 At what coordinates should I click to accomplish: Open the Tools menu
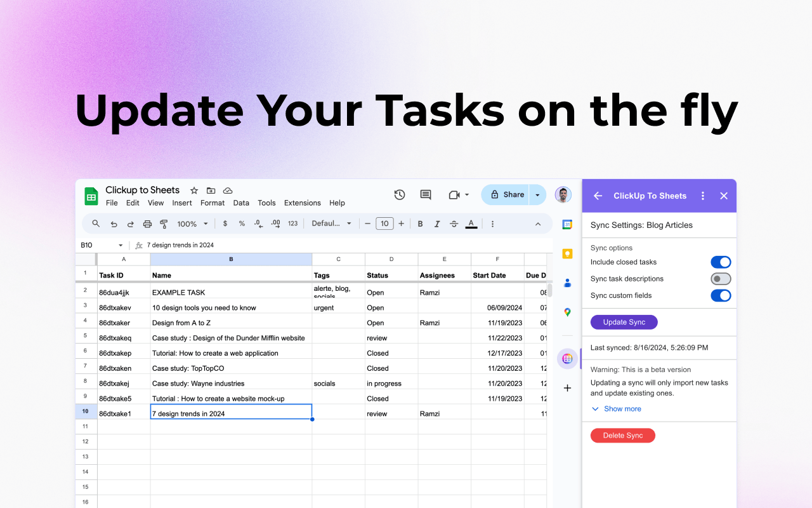coord(266,203)
